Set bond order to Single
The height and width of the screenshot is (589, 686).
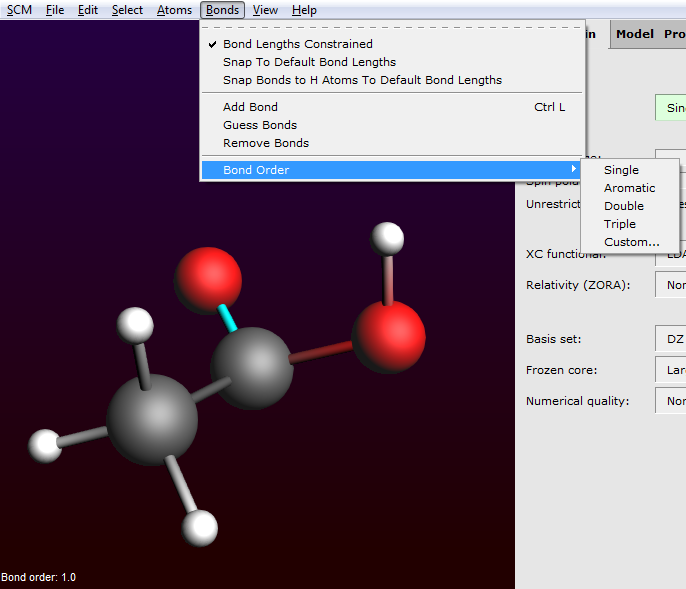pyautogui.click(x=630, y=170)
